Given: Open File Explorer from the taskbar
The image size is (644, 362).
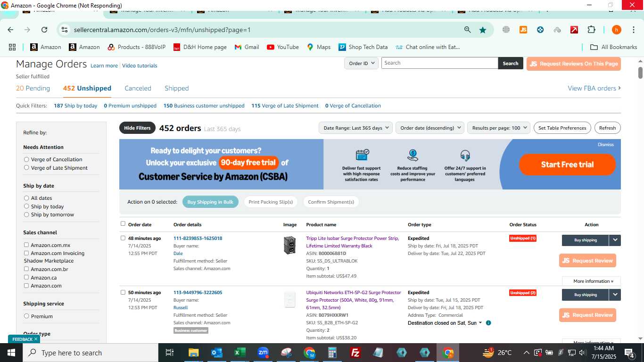Looking at the screenshot, I should [x=193, y=353].
